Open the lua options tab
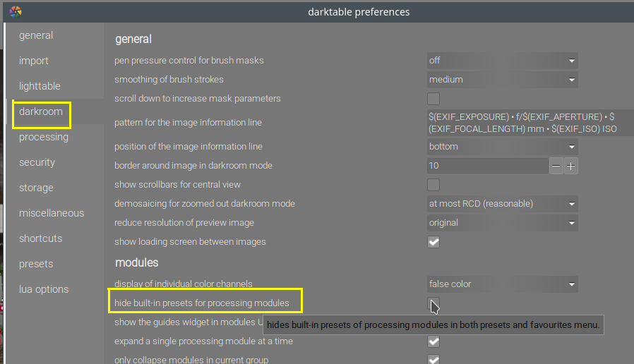 point(44,289)
